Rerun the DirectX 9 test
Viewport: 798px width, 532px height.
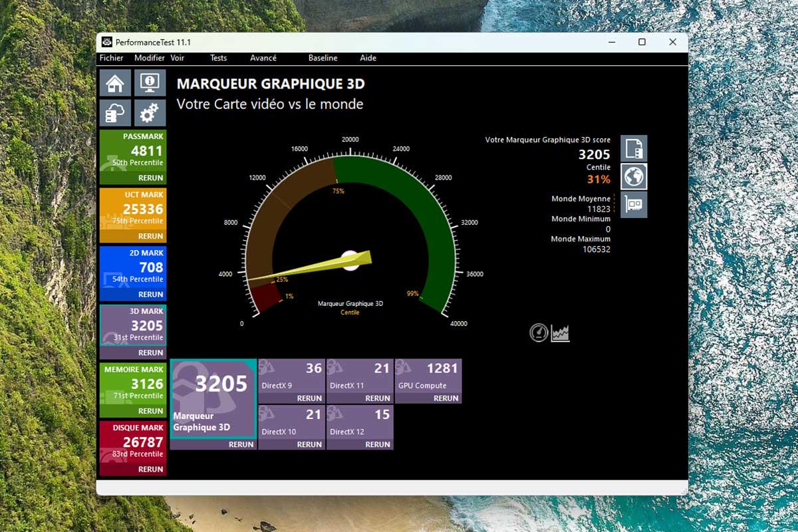tap(309, 398)
